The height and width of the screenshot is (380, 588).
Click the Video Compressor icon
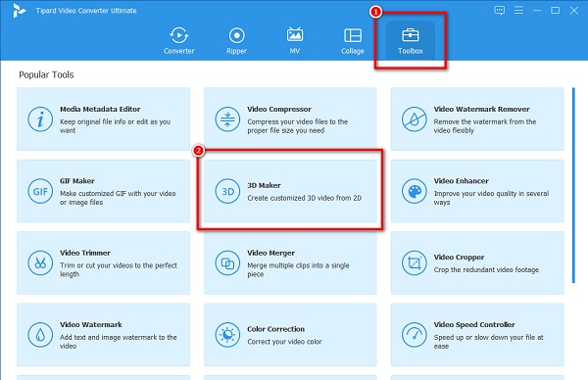pos(227,119)
